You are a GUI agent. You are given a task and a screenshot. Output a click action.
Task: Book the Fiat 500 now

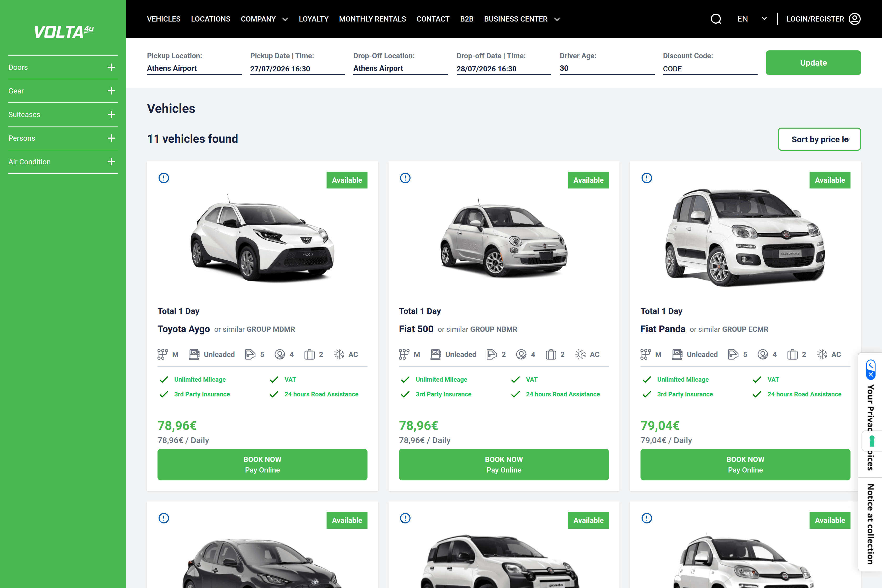504,465
